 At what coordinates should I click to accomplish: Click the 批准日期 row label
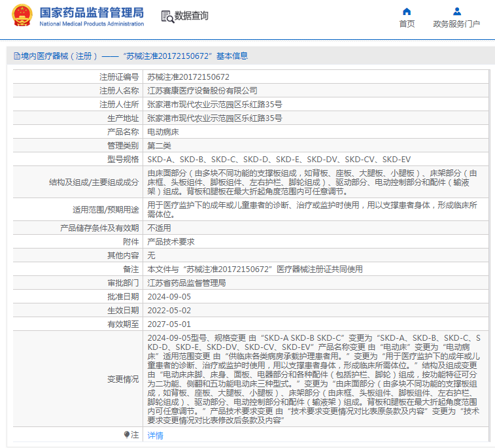coord(123,297)
